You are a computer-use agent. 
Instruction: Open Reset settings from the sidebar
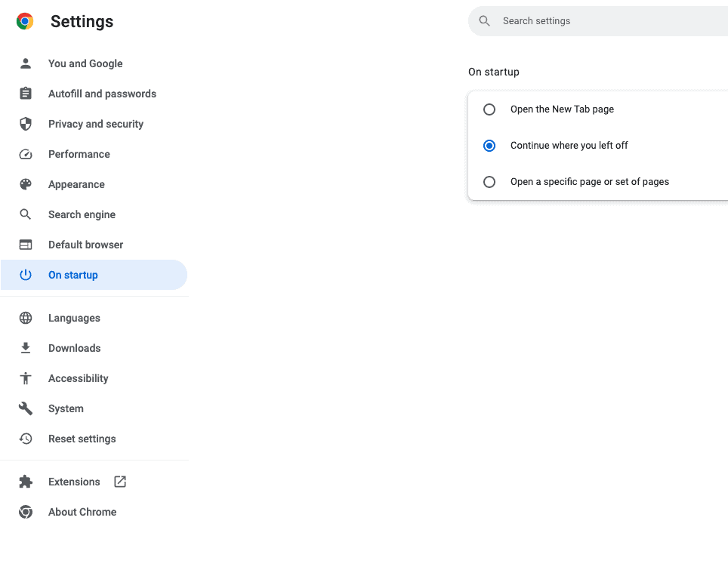tap(82, 439)
